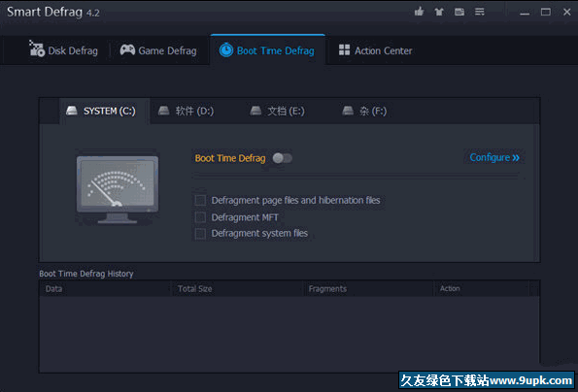
Task: Check the Defragment system files checkbox
Action: click(200, 234)
